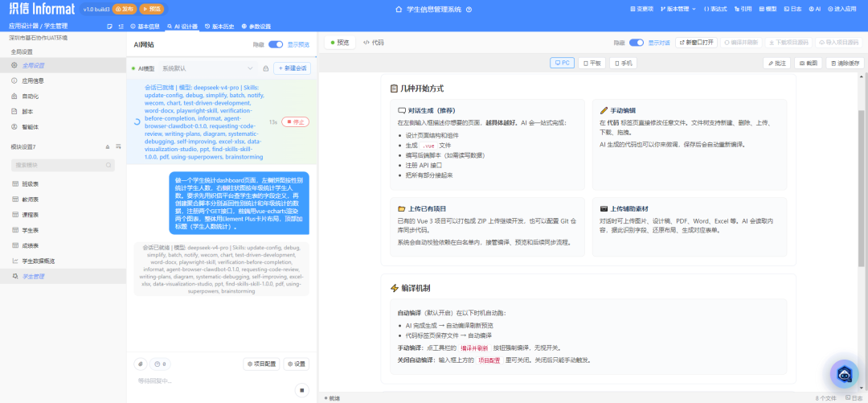The height and width of the screenshot is (403, 868).
Task: Click the square stop-send button
Action: coord(301,390)
